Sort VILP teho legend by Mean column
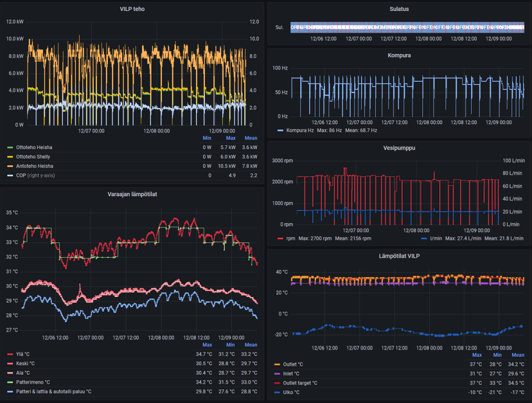532x403 pixels. coord(251,139)
